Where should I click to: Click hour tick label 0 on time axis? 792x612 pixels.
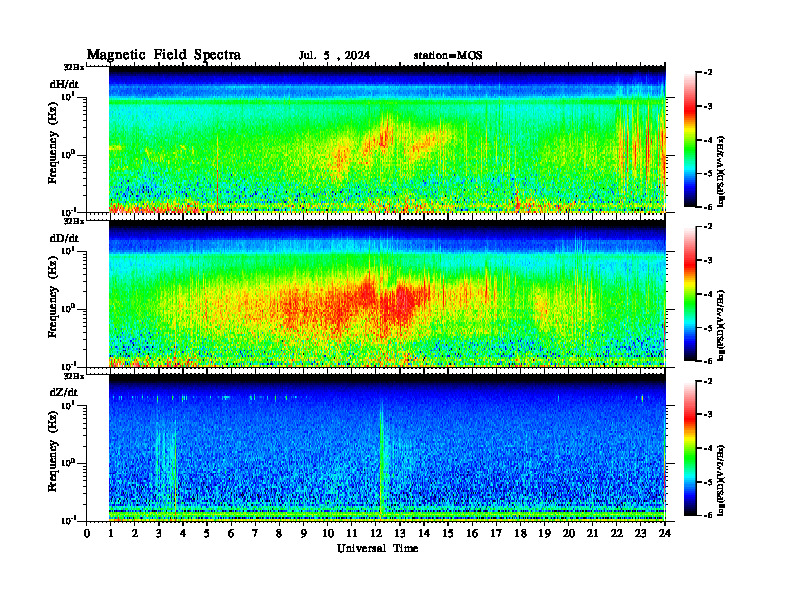tap(87, 534)
